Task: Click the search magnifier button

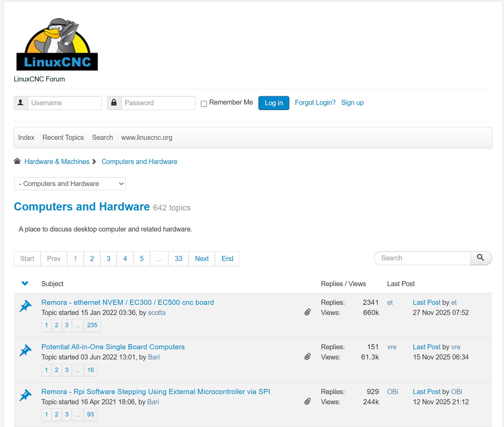Action: (x=481, y=258)
